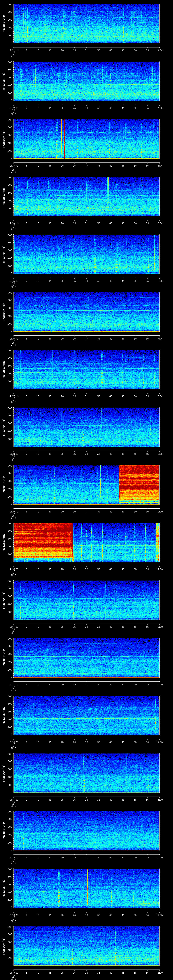The width and height of the screenshot is (173, 980).
Task: Click the 9:16:00 start time label
Action: [x=14, y=915]
